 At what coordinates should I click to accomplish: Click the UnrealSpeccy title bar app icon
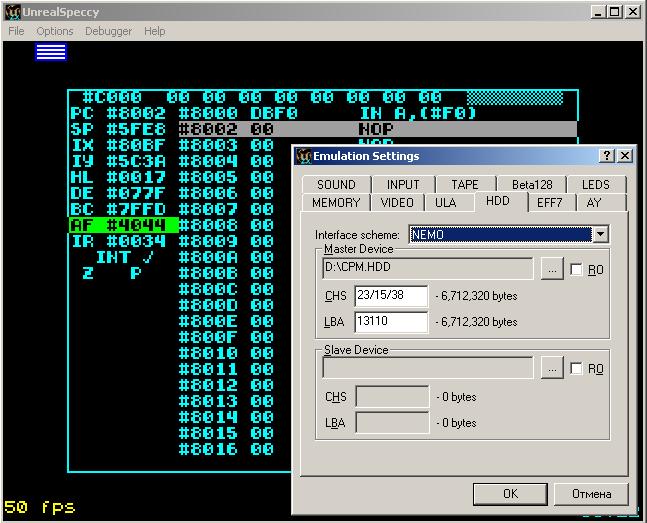pyautogui.click(x=11, y=12)
